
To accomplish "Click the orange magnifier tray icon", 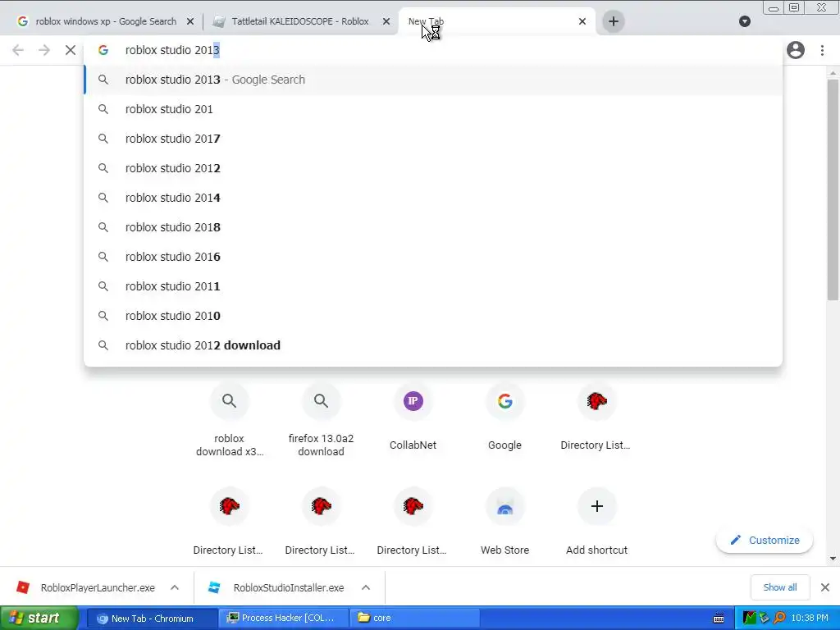I will click(780, 619).
